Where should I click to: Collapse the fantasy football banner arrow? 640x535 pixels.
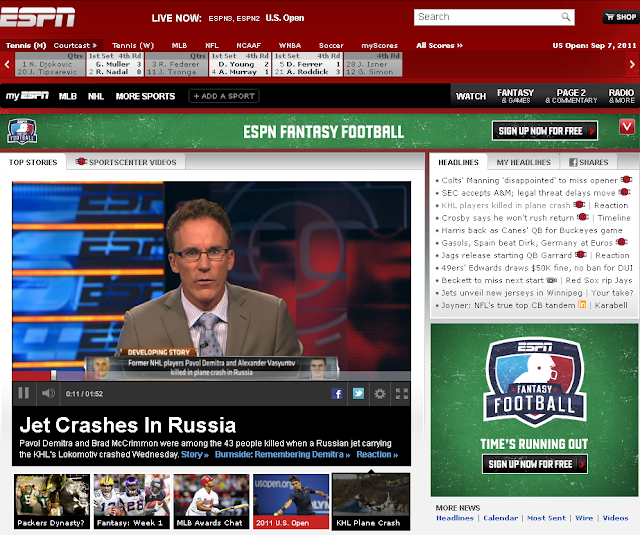point(627,127)
